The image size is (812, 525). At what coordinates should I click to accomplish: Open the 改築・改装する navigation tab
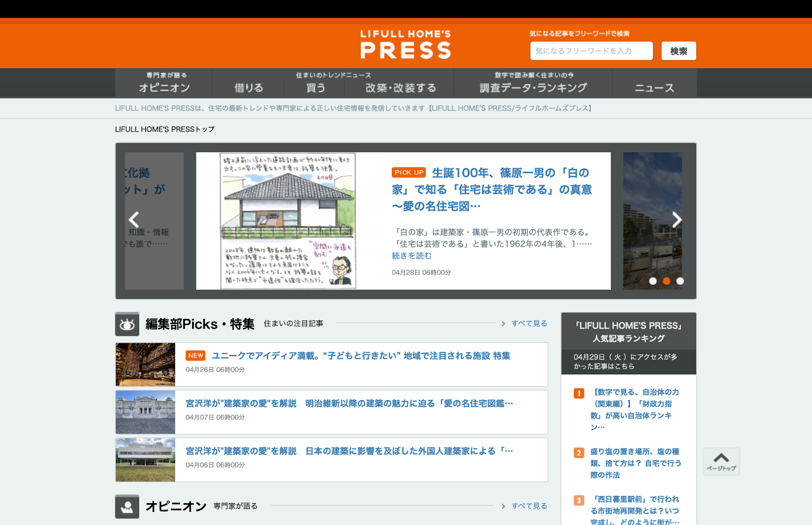click(400, 87)
